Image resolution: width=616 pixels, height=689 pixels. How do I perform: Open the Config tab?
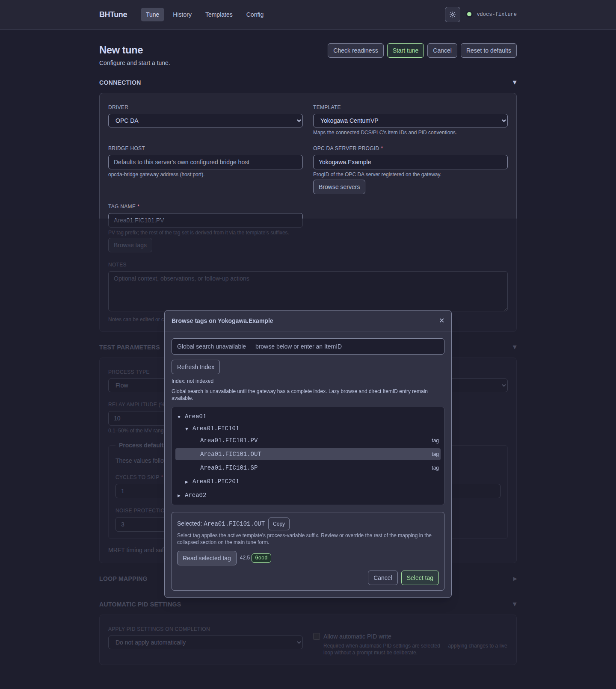tap(255, 15)
